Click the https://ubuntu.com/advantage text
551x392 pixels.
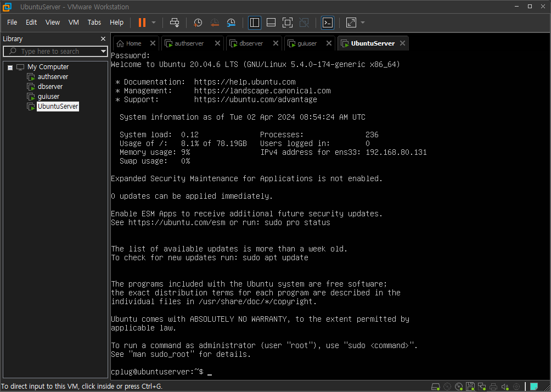(x=256, y=99)
